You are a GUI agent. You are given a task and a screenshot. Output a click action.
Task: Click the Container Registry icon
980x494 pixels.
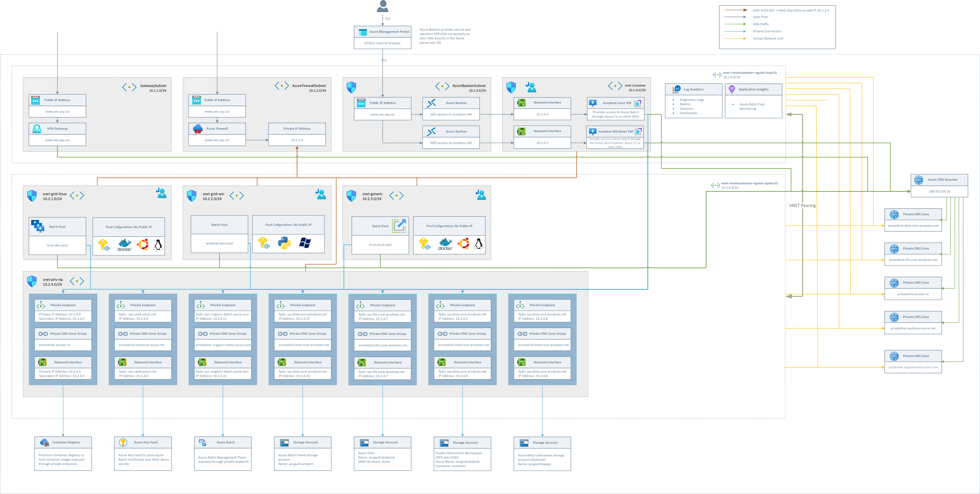coord(45,442)
